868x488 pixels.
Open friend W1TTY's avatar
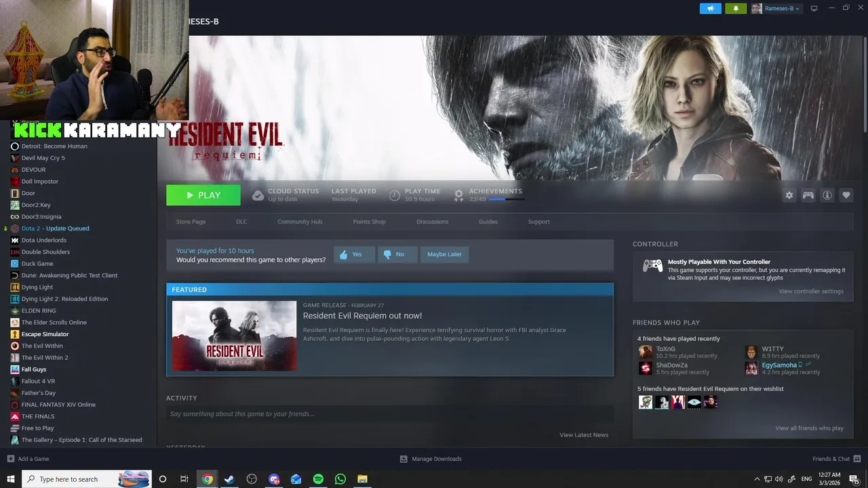tap(751, 352)
